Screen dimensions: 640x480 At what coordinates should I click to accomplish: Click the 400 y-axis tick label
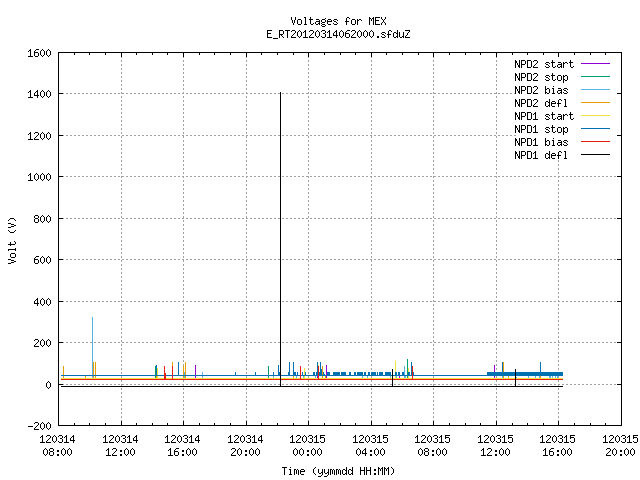42,302
